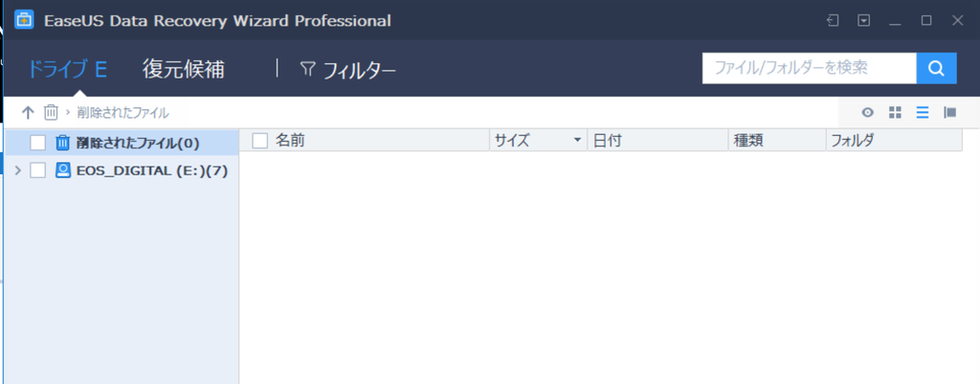Click the sort arrow on サイズ column

[x=577, y=141]
